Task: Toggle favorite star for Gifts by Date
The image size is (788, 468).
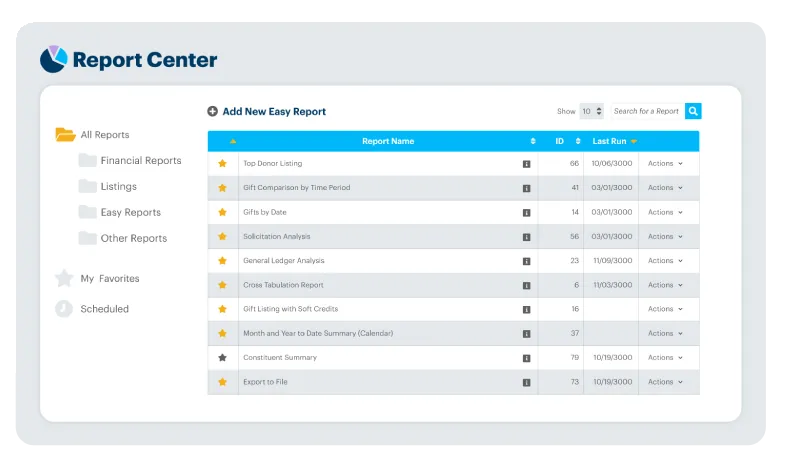Action: (x=223, y=212)
